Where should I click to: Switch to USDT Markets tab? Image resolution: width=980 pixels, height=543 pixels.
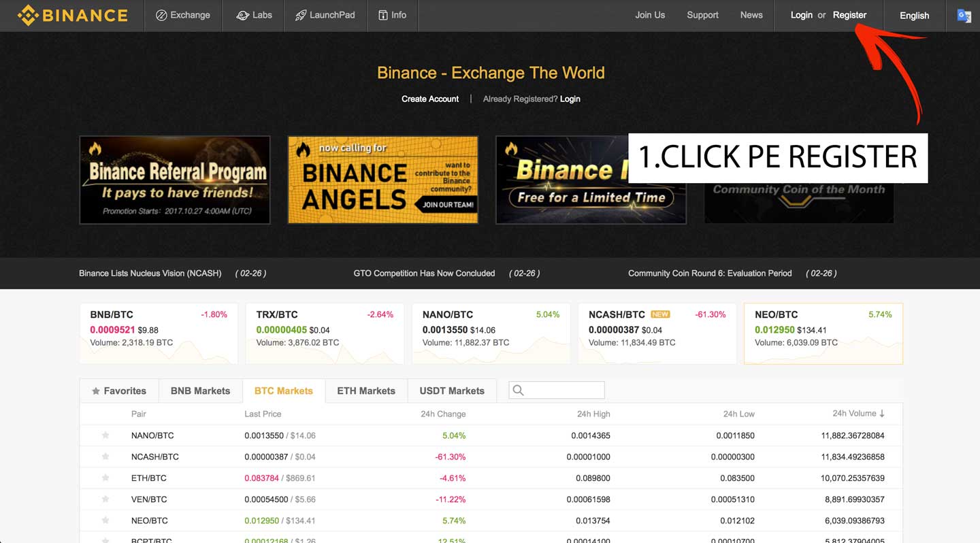[x=452, y=391]
